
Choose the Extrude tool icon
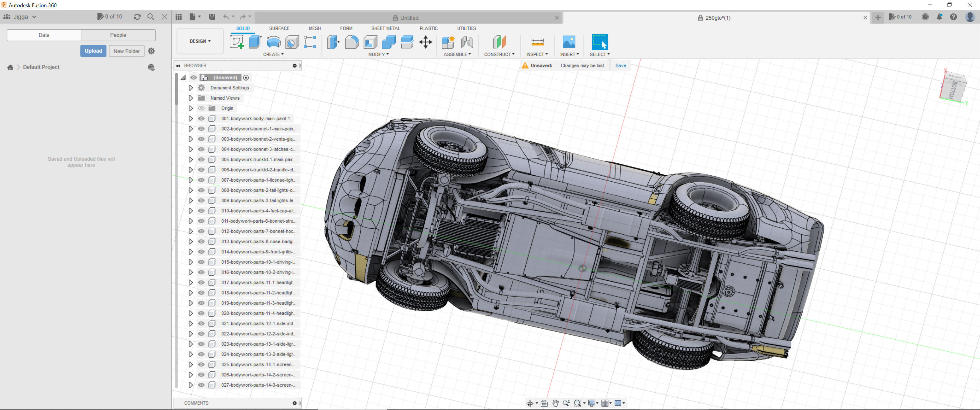coord(255,42)
